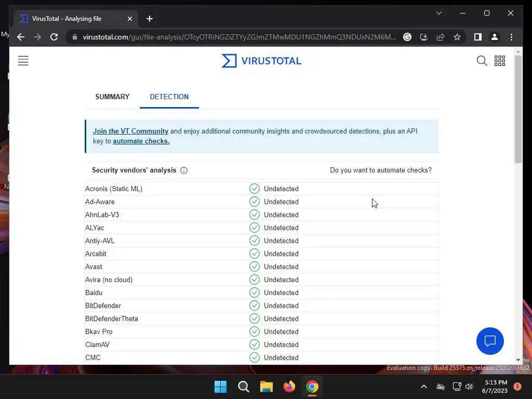The image size is (532, 399).
Task: Click the install app icon in address bar
Action: tap(424, 37)
